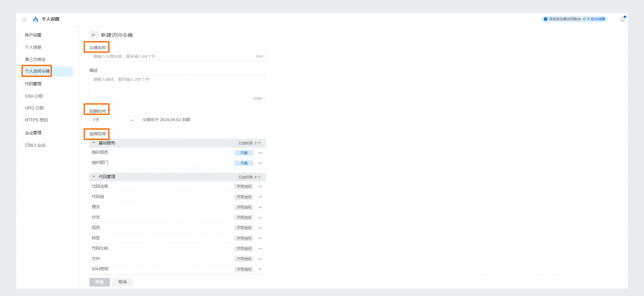644x296 pixels.
Task: Click the 不可访问 tag for 分支
Action: pyautogui.click(x=244, y=218)
